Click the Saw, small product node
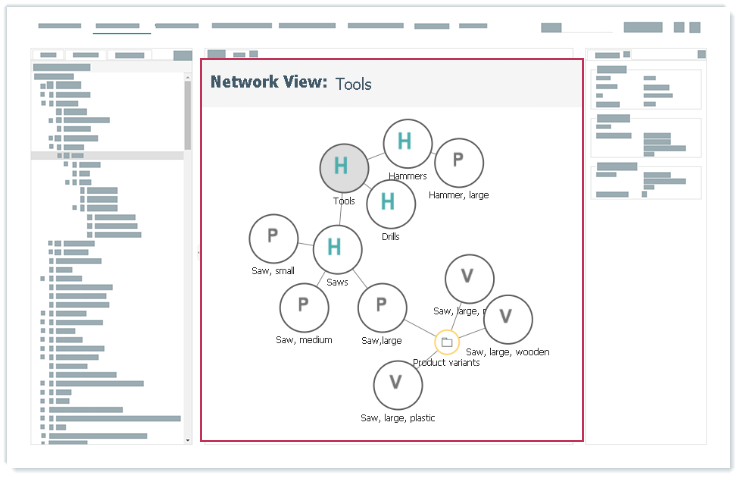This screenshot has width=740, height=478. [x=273, y=238]
